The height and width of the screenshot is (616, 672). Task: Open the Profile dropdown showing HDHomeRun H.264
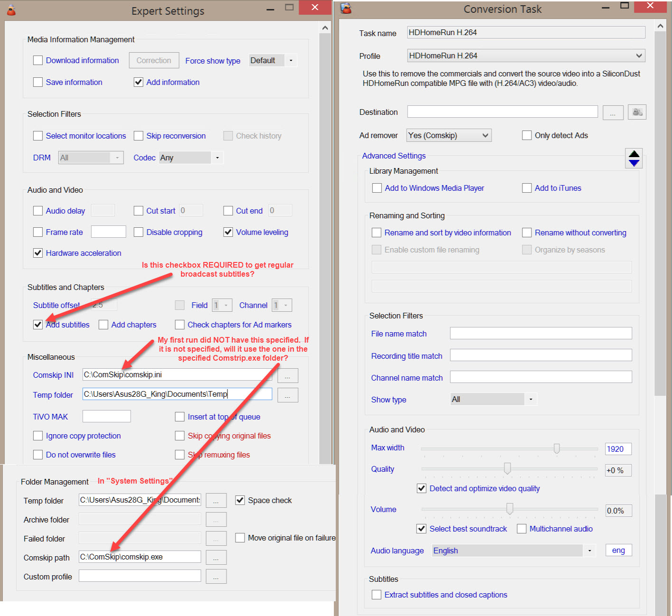tap(526, 56)
